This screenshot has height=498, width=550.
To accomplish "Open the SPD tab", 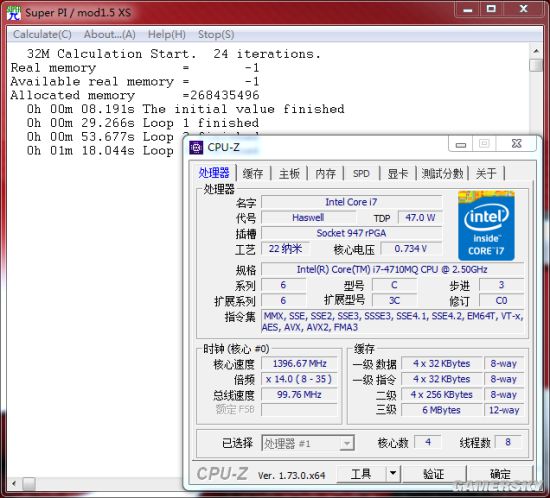I will (x=361, y=174).
